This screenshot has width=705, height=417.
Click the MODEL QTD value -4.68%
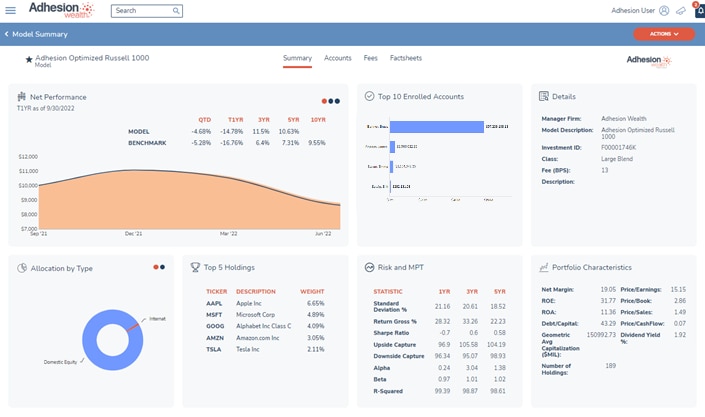click(201, 131)
